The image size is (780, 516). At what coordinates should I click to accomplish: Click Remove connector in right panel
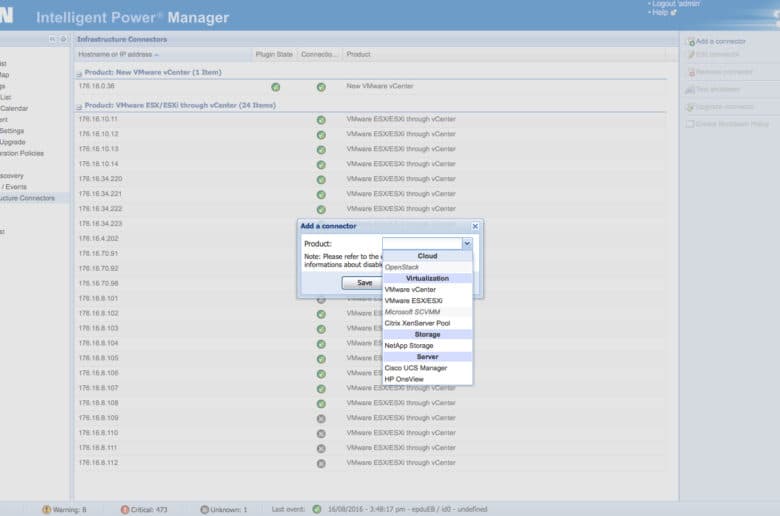pos(723,72)
